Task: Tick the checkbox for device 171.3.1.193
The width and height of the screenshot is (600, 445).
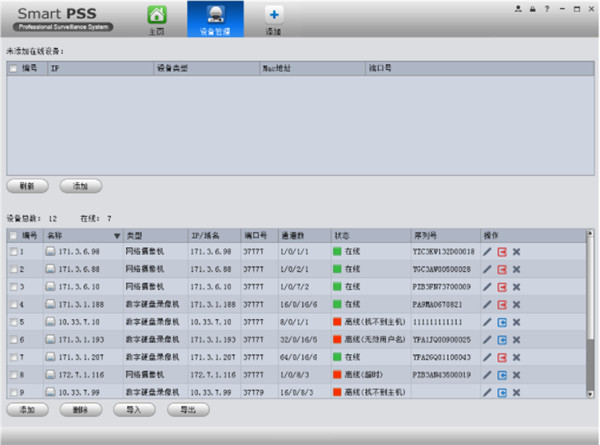Action: 13,339
